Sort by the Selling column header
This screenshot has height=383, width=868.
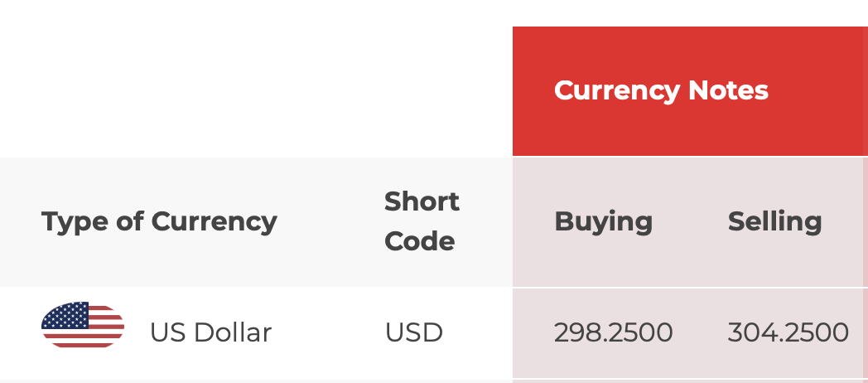point(775,221)
